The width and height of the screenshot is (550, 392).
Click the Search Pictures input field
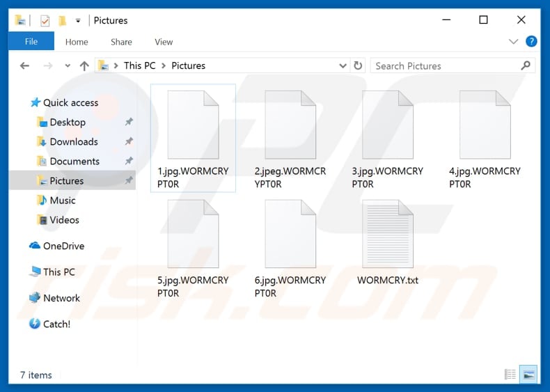pos(453,65)
